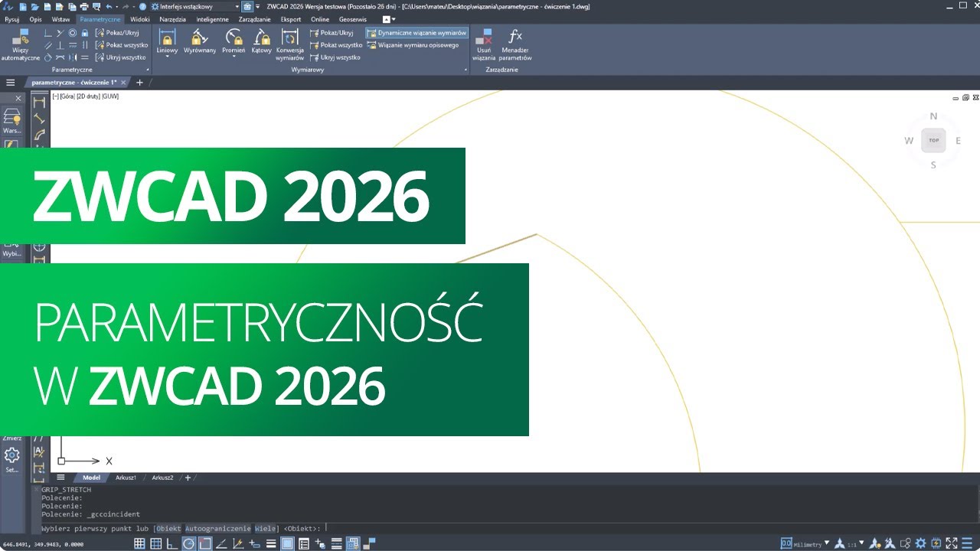Expand the Liniowy dropdown arrow
Image resolution: width=980 pixels, height=551 pixels.
[x=167, y=57]
